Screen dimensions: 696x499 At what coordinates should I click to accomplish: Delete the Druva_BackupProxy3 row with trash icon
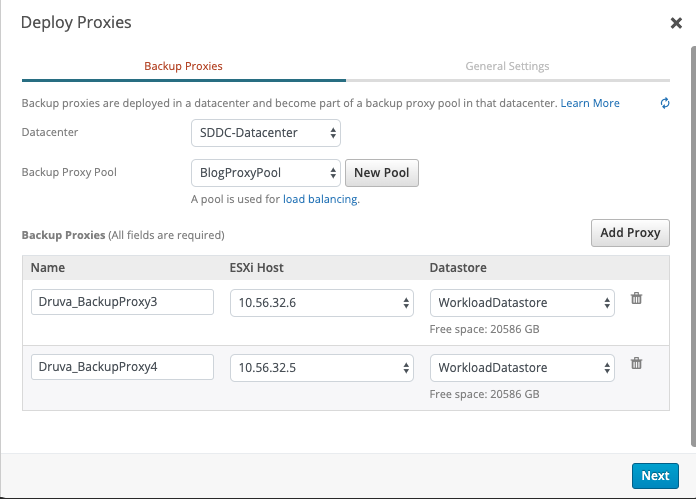click(x=636, y=298)
